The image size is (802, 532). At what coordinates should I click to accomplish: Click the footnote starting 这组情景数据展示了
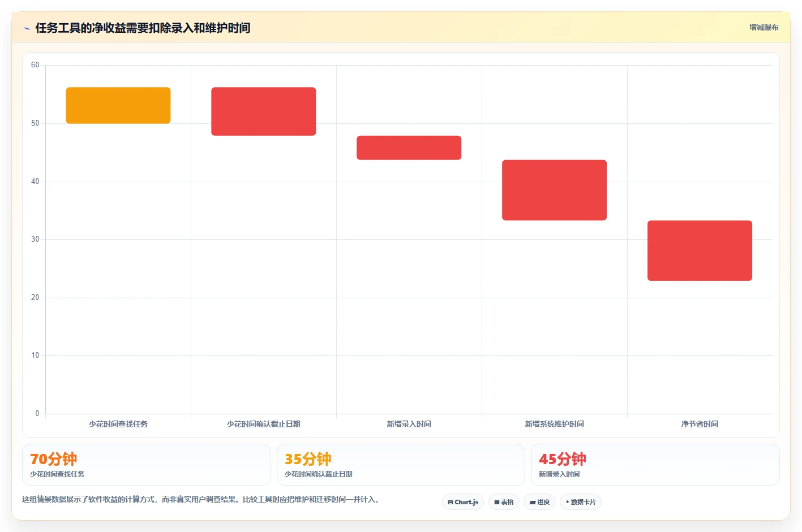[x=200, y=500]
